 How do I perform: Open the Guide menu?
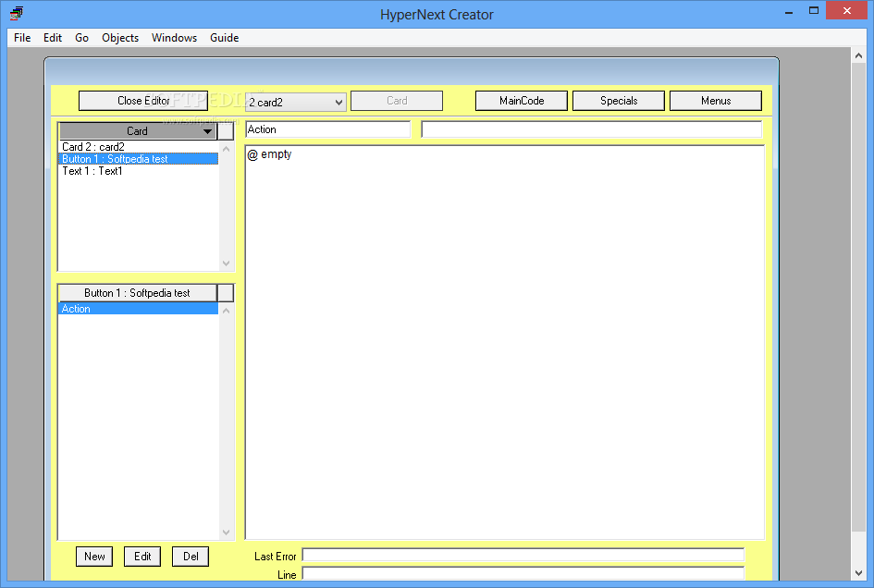(224, 37)
